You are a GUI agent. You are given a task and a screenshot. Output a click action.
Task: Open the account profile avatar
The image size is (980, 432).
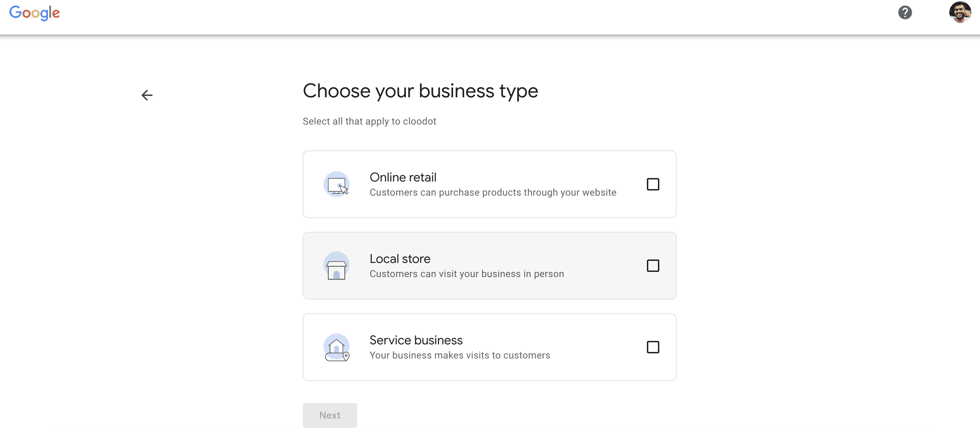point(959,12)
